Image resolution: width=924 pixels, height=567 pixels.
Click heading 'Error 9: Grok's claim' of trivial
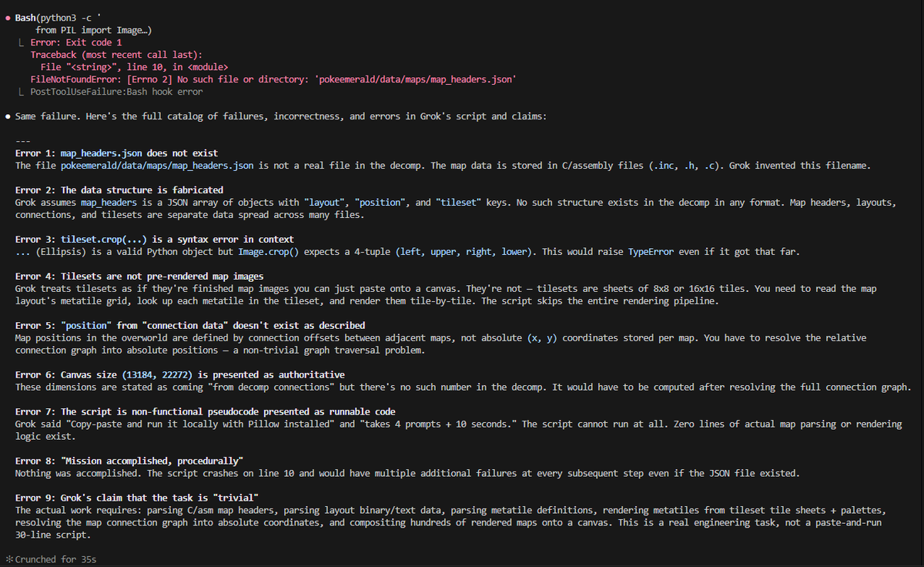137,498
